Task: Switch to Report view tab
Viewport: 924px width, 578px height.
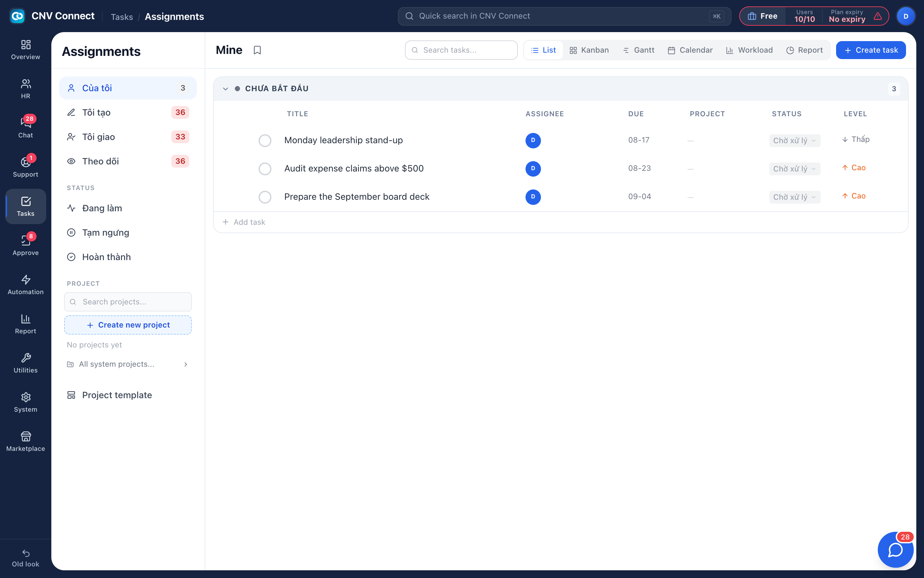Action: tap(805, 50)
